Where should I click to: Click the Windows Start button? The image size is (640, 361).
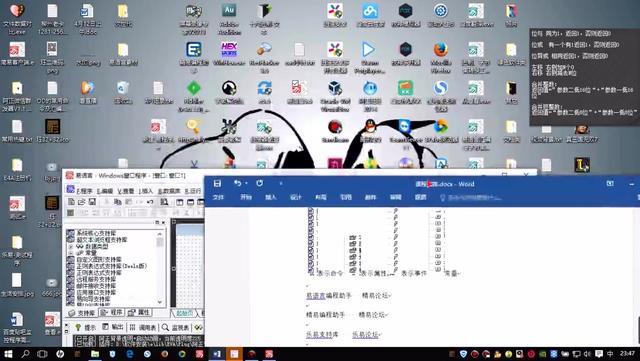click(x=8, y=354)
